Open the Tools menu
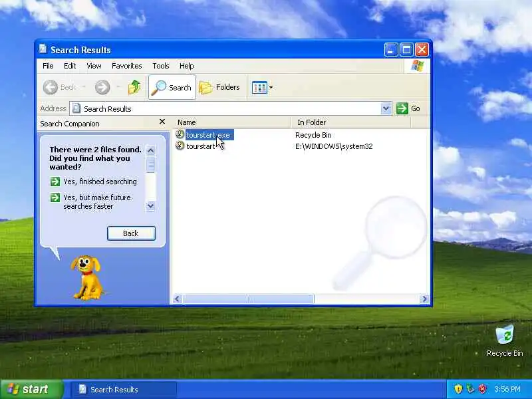532x399 pixels. click(161, 66)
